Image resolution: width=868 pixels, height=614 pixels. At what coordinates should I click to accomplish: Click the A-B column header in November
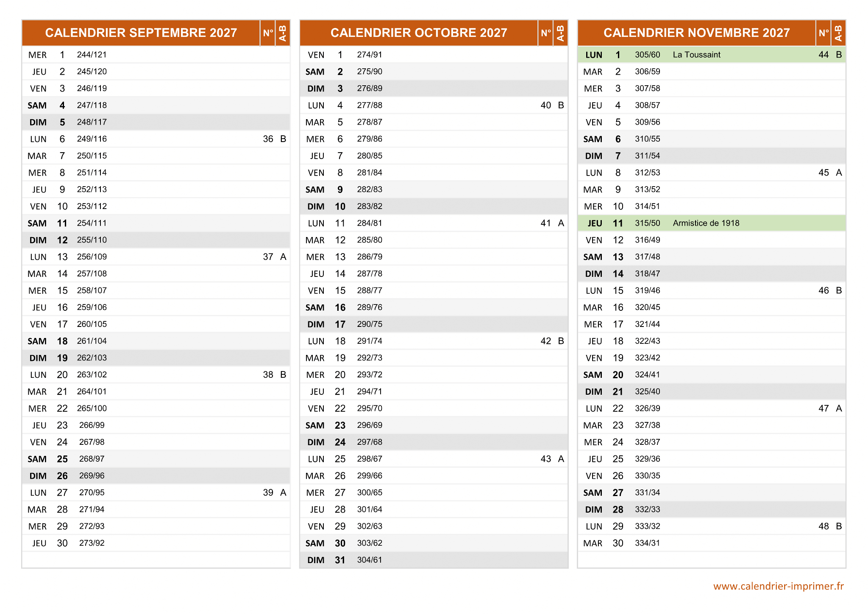tap(838, 33)
